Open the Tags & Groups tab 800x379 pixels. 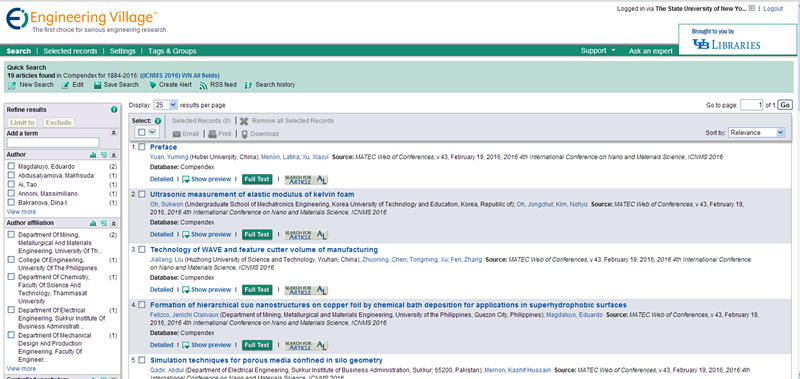coord(172,51)
